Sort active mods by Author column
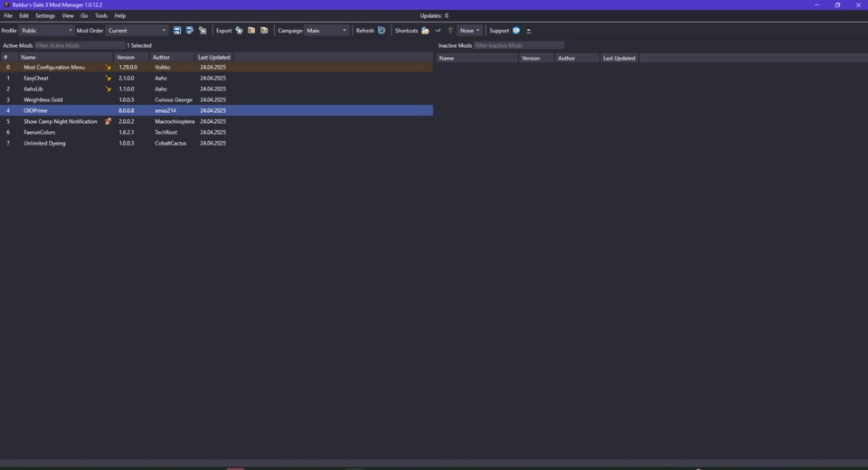The height and width of the screenshot is (470, 868). pyautogui.click(x=172, y=57)
